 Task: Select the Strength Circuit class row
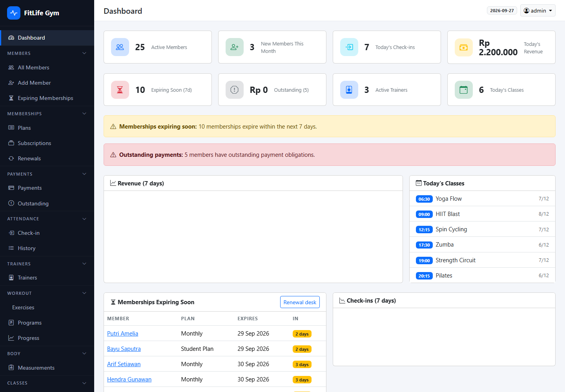click(482, 260)
